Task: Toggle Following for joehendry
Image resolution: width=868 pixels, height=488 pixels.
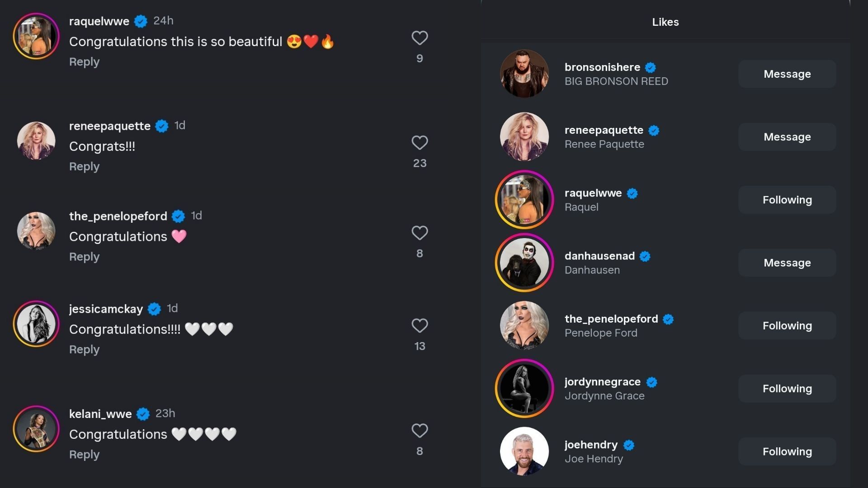Action: 787,451
